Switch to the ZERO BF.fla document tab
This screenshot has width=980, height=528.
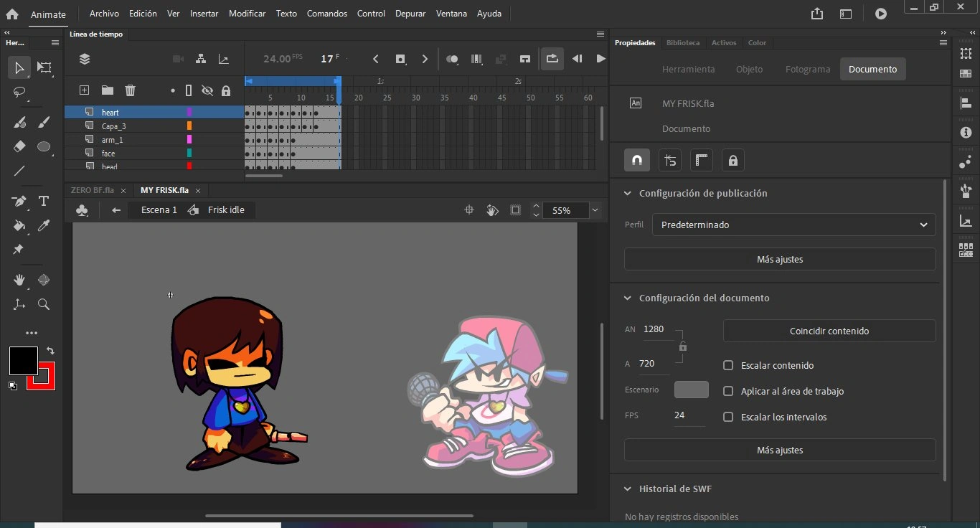point(93,190)
